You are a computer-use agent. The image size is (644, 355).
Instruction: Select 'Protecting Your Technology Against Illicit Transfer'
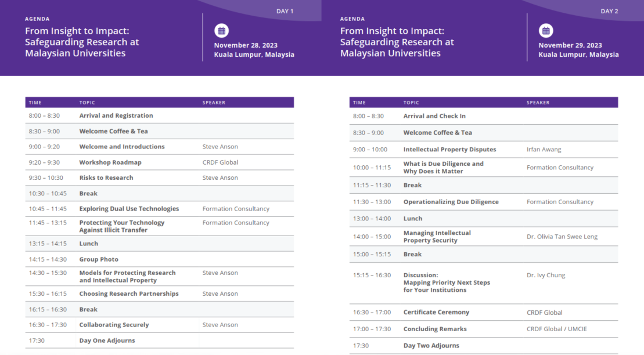coord(122,226)
